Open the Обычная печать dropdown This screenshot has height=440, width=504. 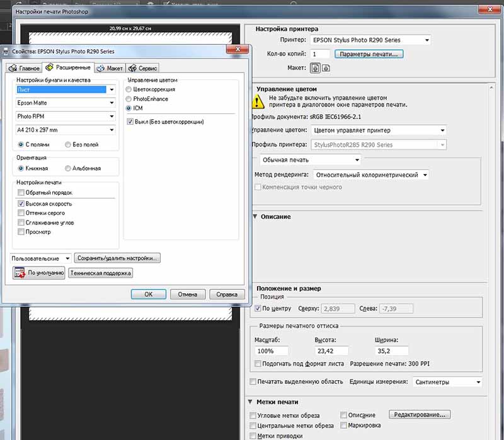click(310, 160)
